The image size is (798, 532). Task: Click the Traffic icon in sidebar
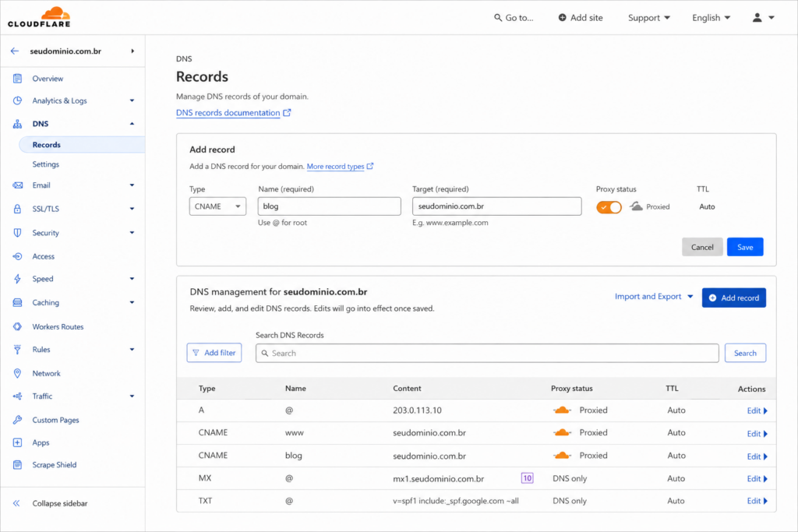tap(17, 396)
